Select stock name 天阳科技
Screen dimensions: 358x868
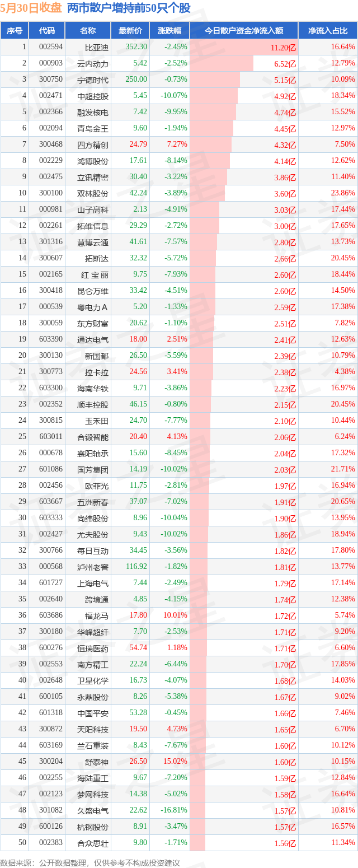point(93,729)
